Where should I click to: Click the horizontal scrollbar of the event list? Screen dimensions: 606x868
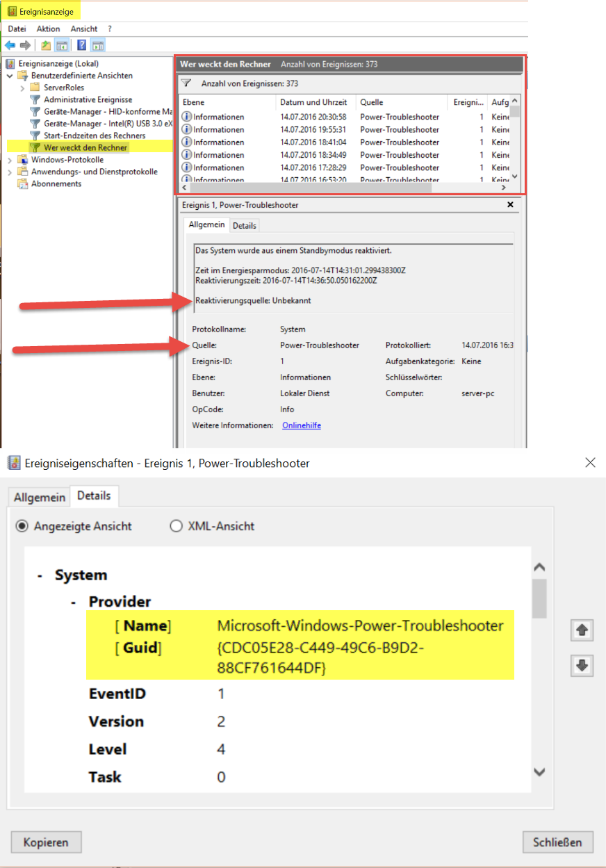[313, 188]
